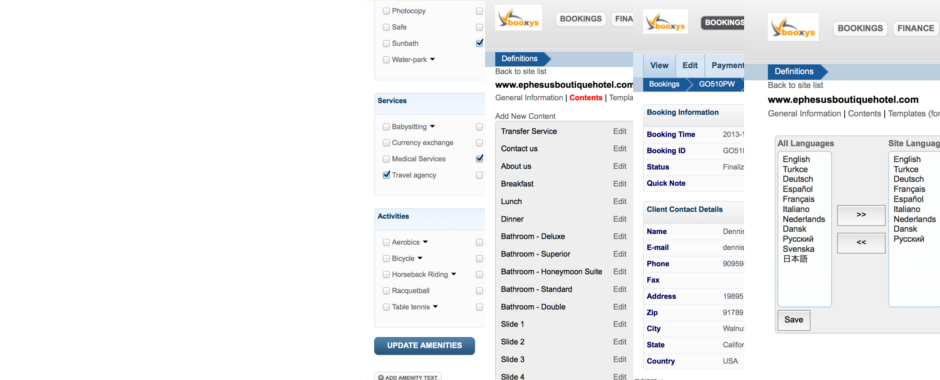
Task: Open the Payment tab of the booking
Action: pyautogui.click(x=725, y=66)
